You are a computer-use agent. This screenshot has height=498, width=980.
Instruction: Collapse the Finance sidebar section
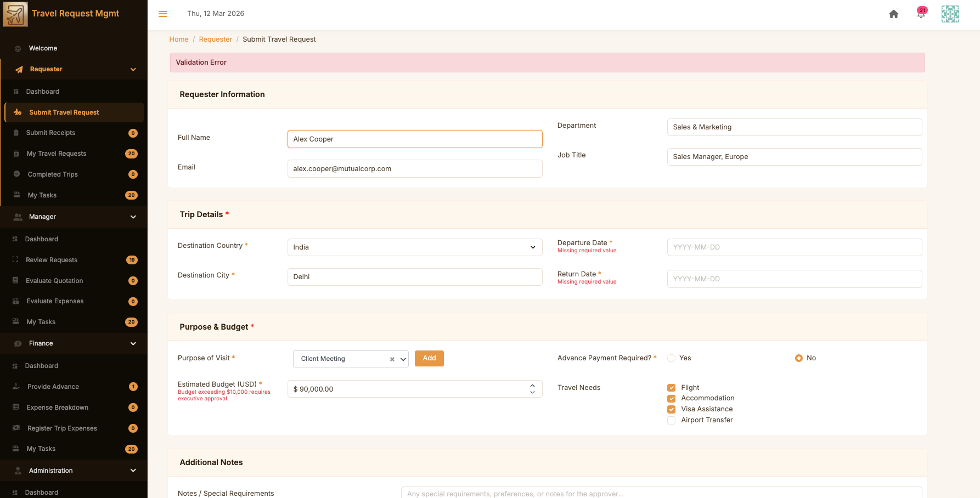click(x=133, y=344)
